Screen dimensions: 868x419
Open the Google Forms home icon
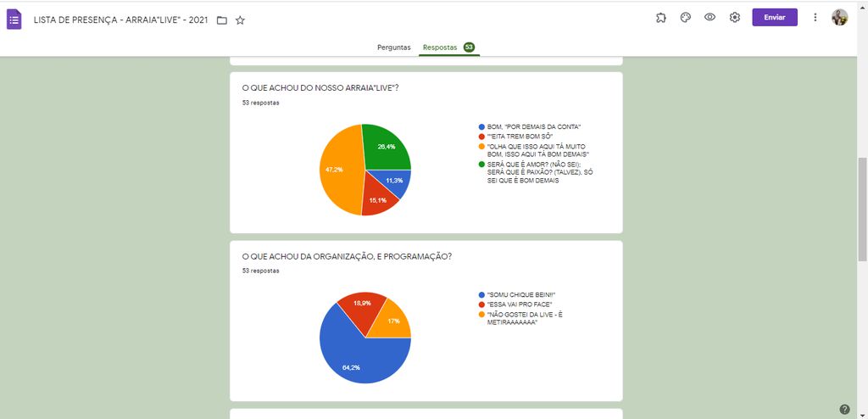point(14,20)
